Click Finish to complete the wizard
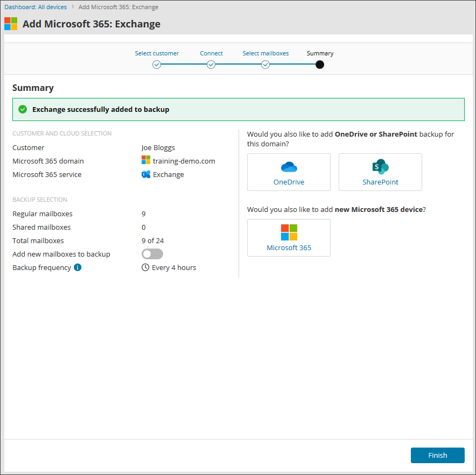This screenshot has width=476, height=475. [437, 455]
